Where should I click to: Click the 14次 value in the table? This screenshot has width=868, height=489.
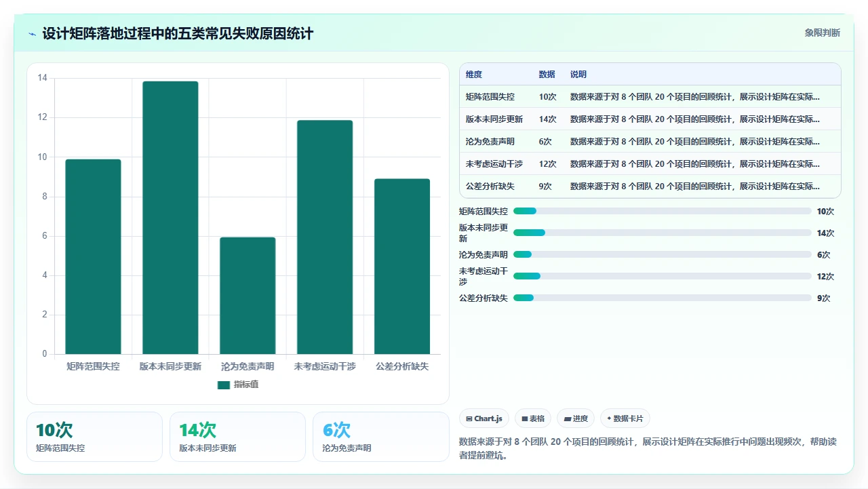click(547, 119)
